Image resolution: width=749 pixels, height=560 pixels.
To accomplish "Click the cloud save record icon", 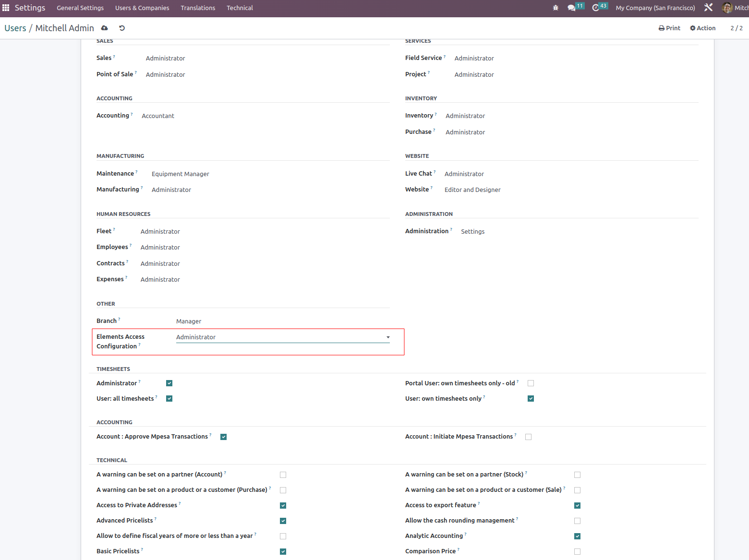I will 105,28.
